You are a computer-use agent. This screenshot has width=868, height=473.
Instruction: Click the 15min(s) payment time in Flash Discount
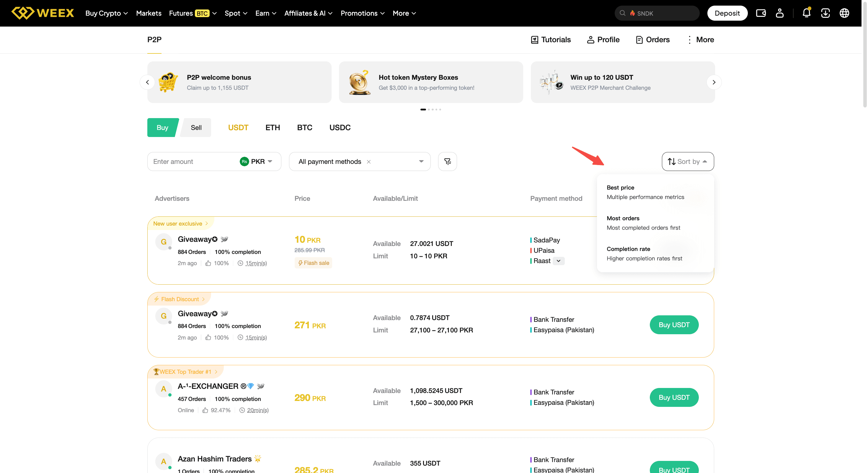256,337
